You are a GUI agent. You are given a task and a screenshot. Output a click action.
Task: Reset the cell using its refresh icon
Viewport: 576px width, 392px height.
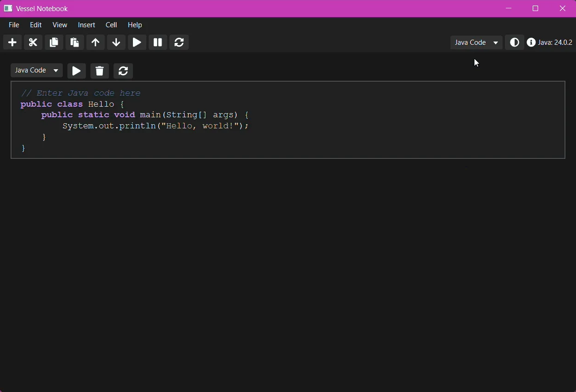point(123,71)
